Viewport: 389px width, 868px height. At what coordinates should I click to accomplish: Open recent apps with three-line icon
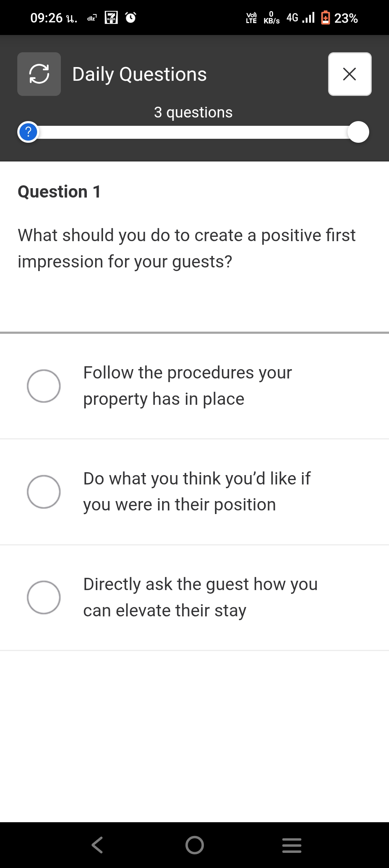pyautogui.click(x=292, y=845)
